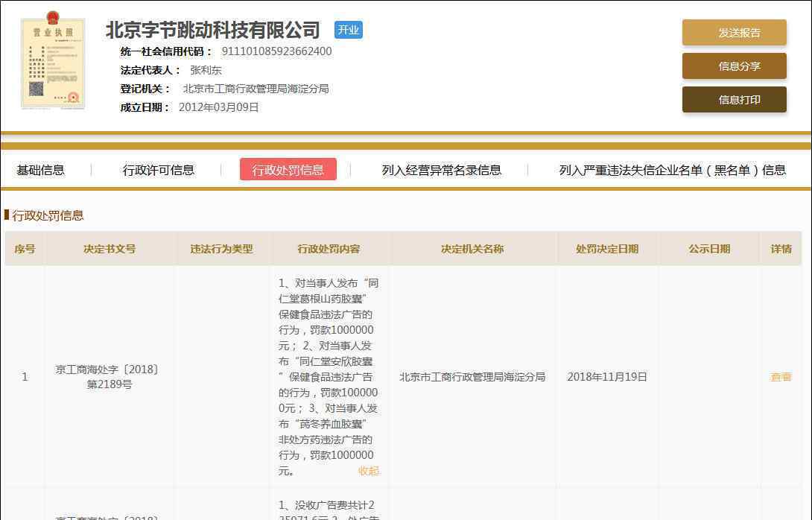This screenshot has height=520, width=812.
Task: Select the company name 北京字节跳动科技有限公司
Action: point(213,30)
